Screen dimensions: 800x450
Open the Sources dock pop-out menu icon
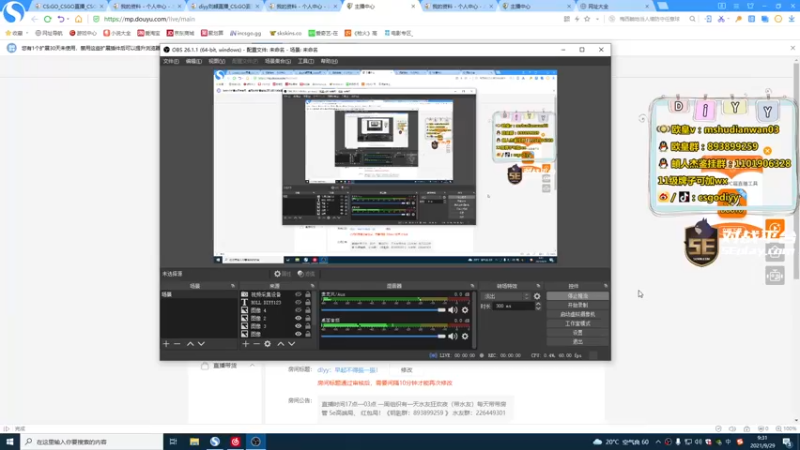(x=312, y=286)
